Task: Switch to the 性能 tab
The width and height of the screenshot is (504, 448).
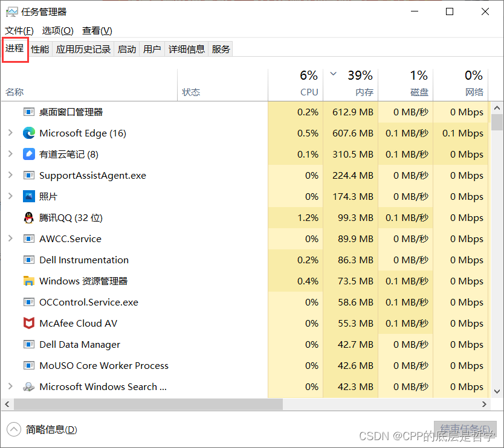Action: click(x=40, y=49)
